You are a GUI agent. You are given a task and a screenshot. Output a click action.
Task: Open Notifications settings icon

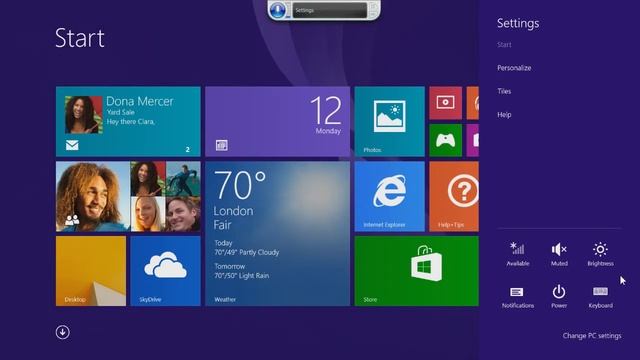pos(518,297)
